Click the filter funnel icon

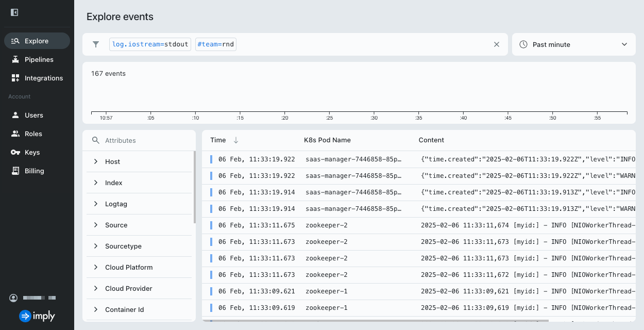tap(96, 44)
